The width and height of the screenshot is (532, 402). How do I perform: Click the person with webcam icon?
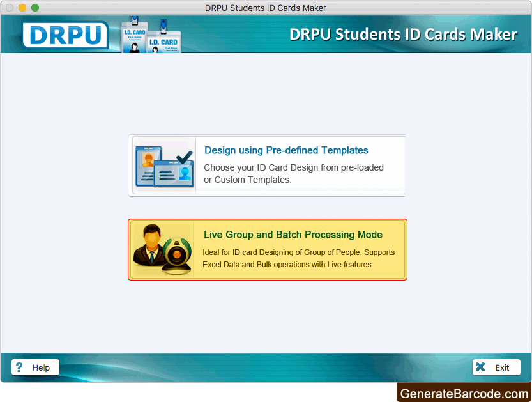[162, 249]
